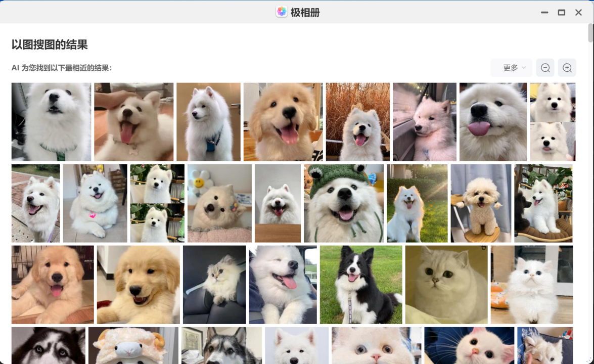Open white Samoyed in car seat photo
The height and width of the screenshot is (364, 594).
[51, 122]
